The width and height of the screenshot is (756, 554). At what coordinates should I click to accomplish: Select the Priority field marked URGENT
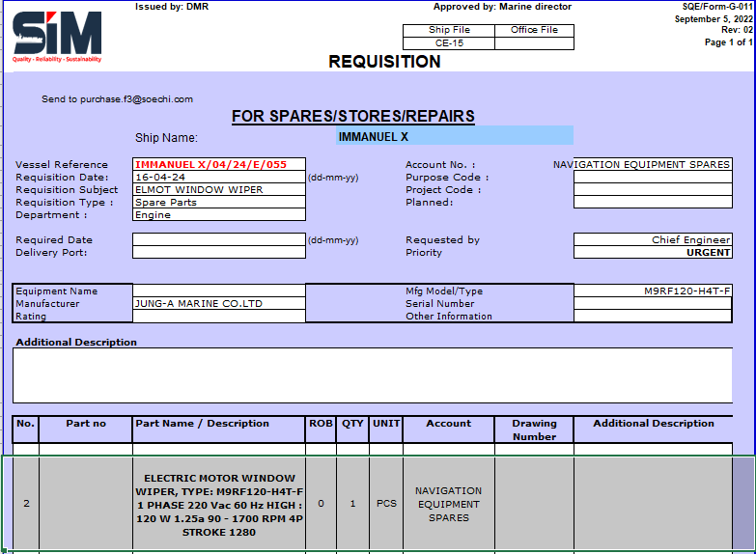tap(652, 253)
